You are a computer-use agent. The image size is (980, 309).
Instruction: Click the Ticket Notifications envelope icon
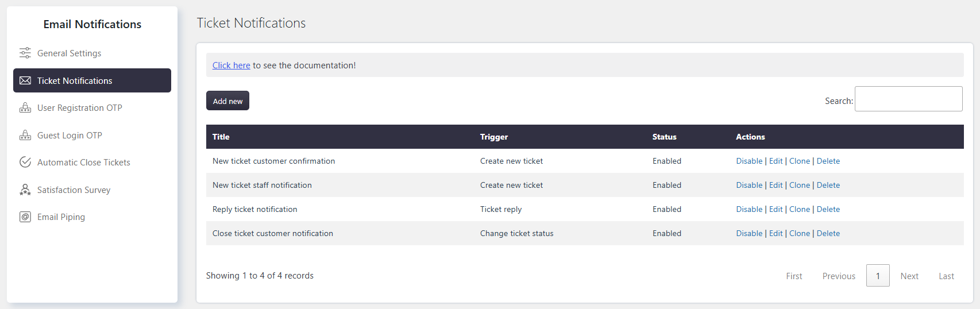pos(25,80)
